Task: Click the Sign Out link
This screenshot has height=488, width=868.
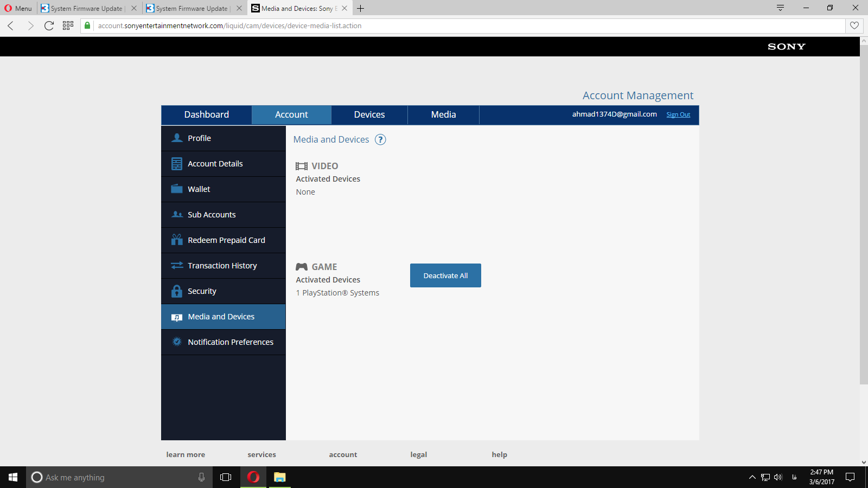Action: (678, 115)
